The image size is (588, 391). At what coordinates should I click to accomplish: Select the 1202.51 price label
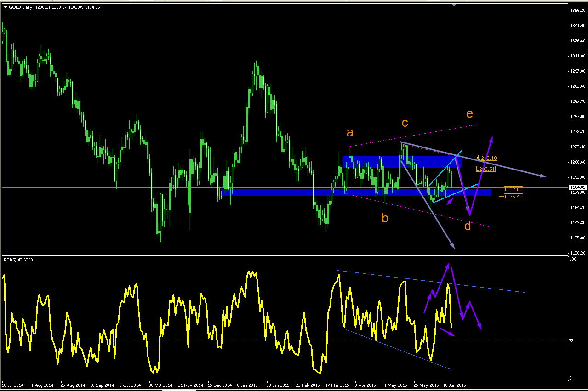(x=486, y=169)
